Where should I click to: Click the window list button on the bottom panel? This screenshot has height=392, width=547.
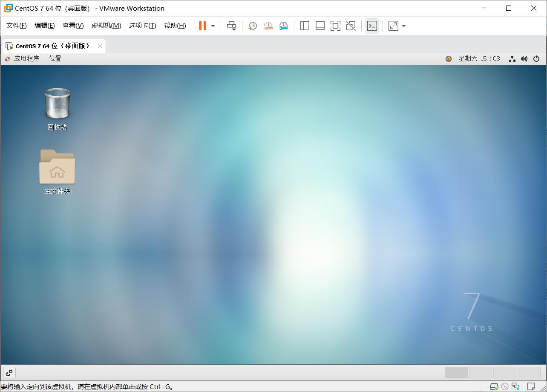coord(9,373)
